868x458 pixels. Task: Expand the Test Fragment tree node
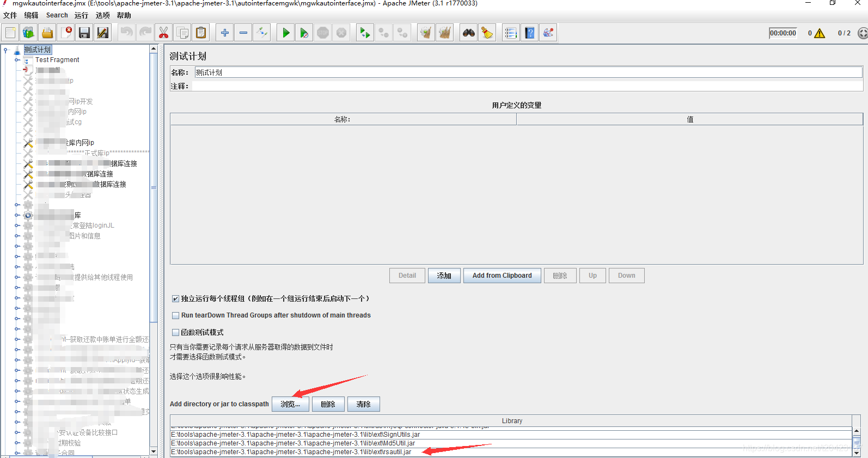click(17, 60)
